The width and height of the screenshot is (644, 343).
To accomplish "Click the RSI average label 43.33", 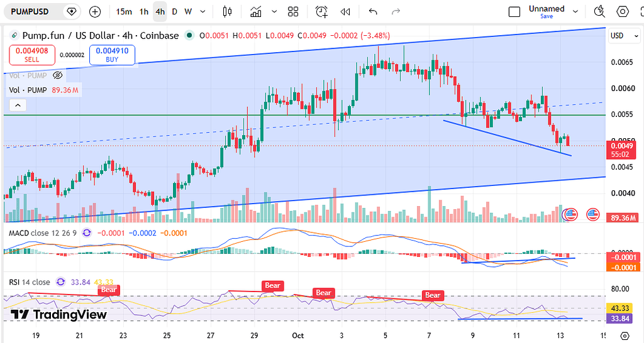I will coord(619,308).
